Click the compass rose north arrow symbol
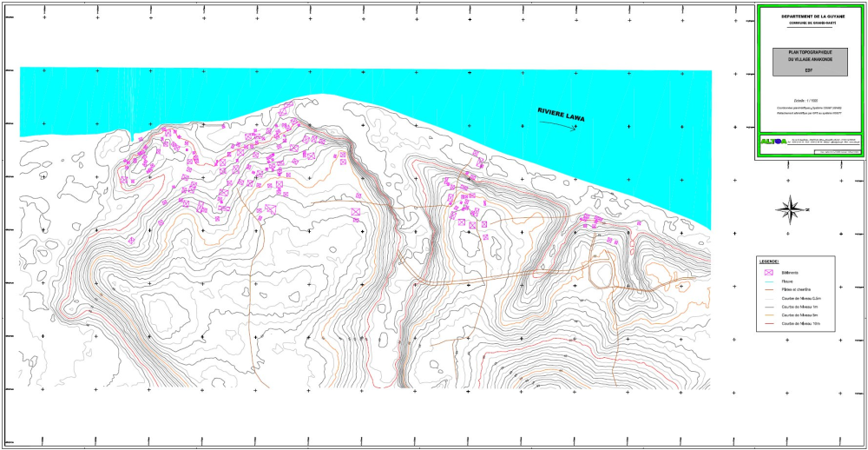 pos(791,208)
